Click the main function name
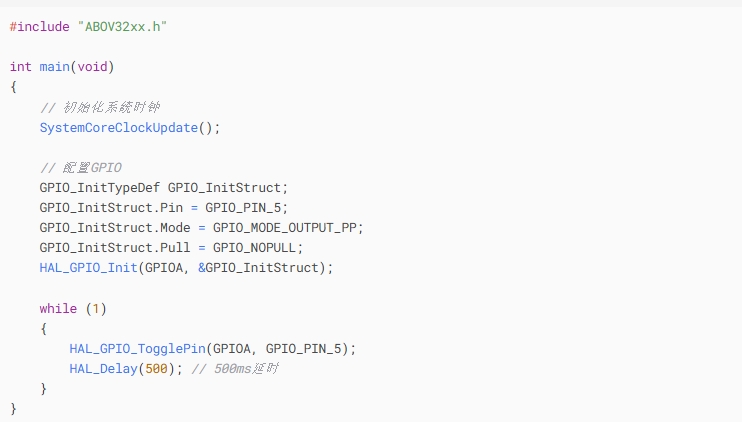The height and width of the screenshot is (422, 742). (x=55, y=67)
